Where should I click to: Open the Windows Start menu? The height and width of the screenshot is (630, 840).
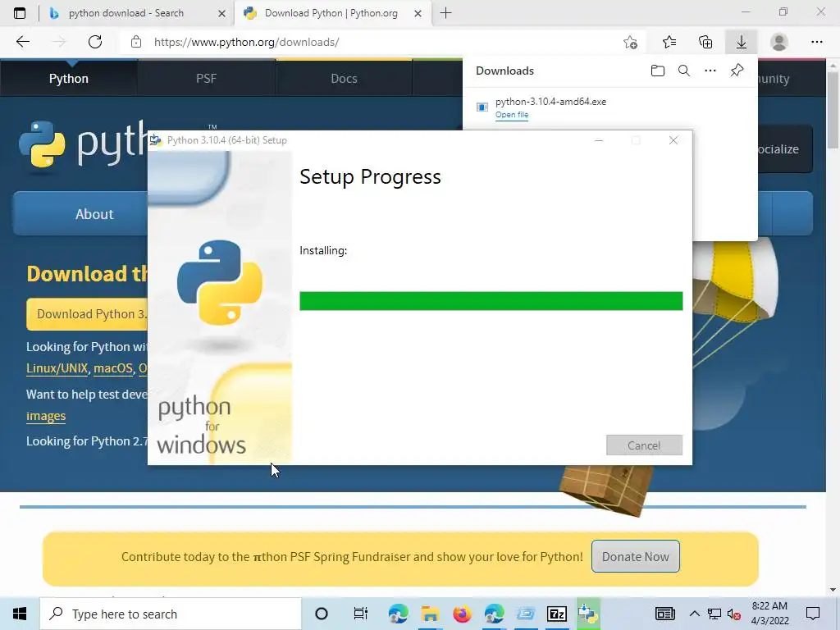(20, 614)
